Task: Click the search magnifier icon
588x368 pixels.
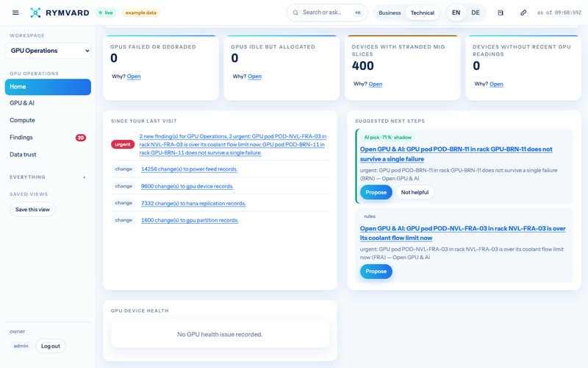Action: coord(295,13)
